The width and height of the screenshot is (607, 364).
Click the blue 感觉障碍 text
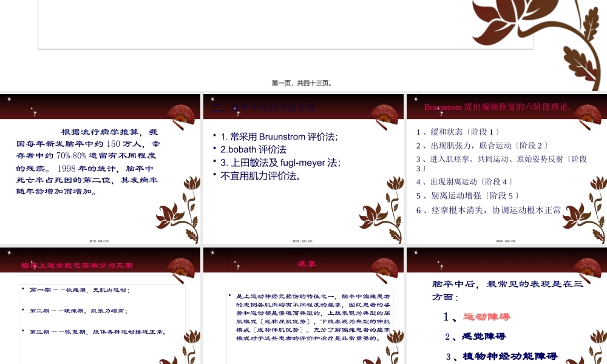point(483,335)
